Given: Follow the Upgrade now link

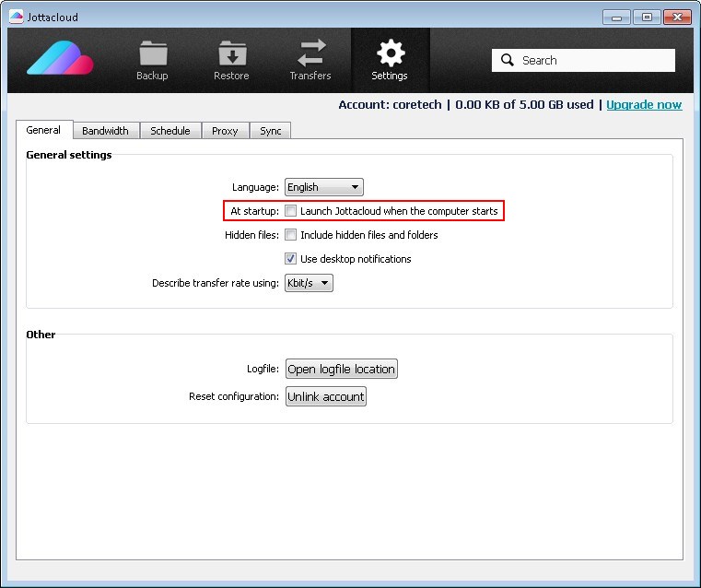Looking at the screenshot, I should pyautogui.click(x=644, y=105).
